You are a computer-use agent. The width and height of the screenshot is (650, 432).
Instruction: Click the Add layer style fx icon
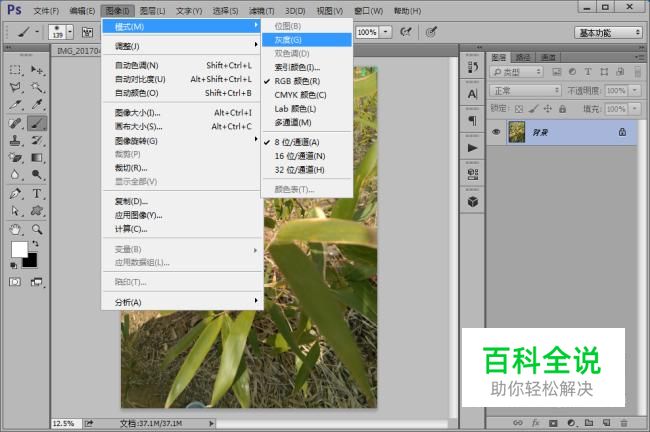click(536, 423)
